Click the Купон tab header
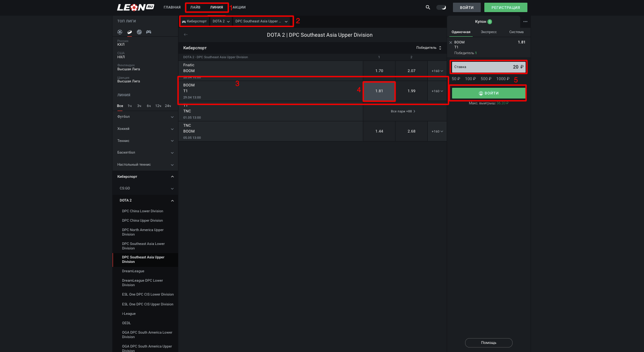The height and width of the screenshot is (352, 644). (x=483, y=21)
